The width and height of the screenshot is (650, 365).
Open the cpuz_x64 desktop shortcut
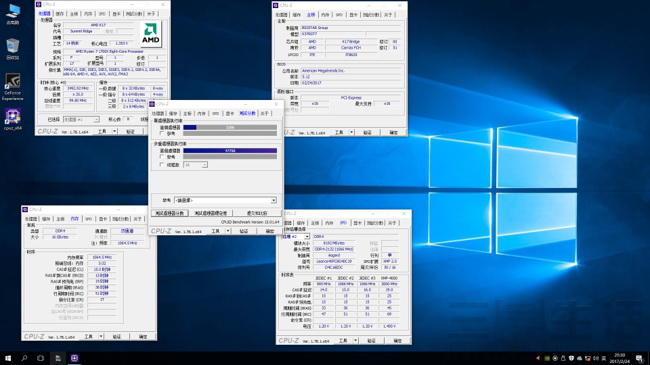(13, 119)
